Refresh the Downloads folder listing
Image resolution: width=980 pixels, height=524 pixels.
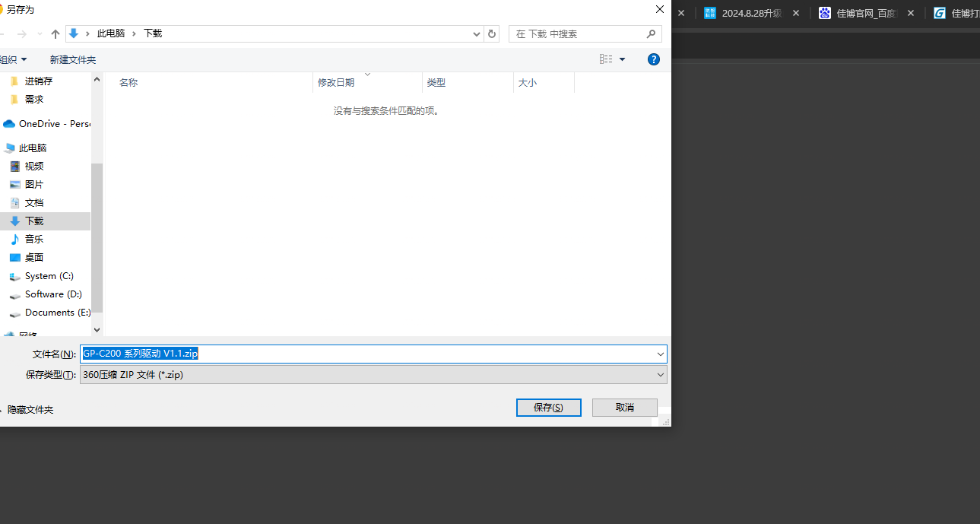click(x=492, y=34)
